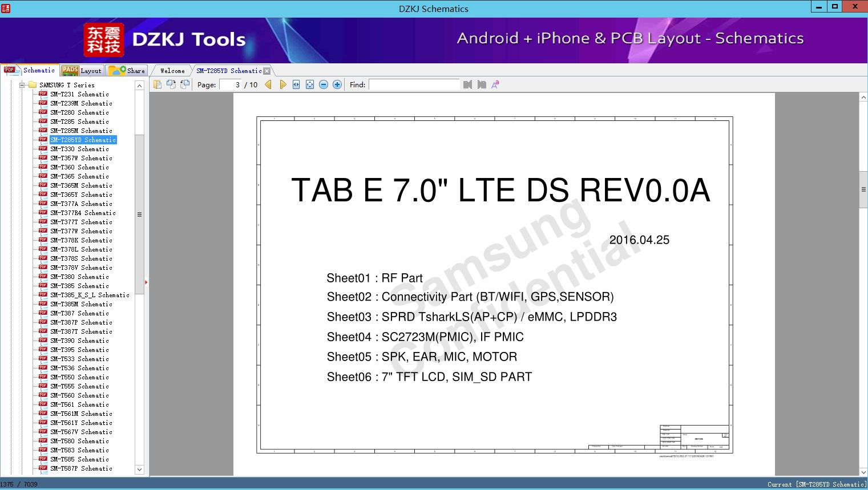The image size is (868, 490).
Task: Click the tree panel scrollbar thumb
Action: point(139,214)
